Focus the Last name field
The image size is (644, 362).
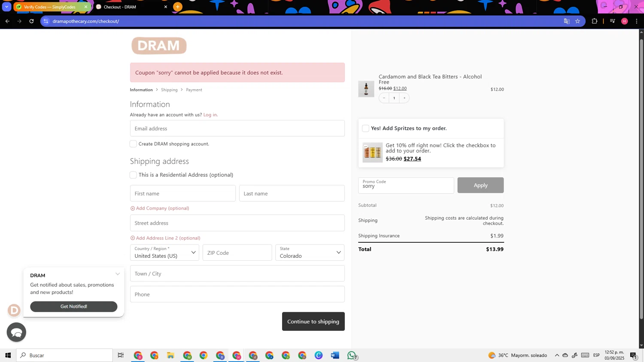pyautogui.click(x=292, y=193)
